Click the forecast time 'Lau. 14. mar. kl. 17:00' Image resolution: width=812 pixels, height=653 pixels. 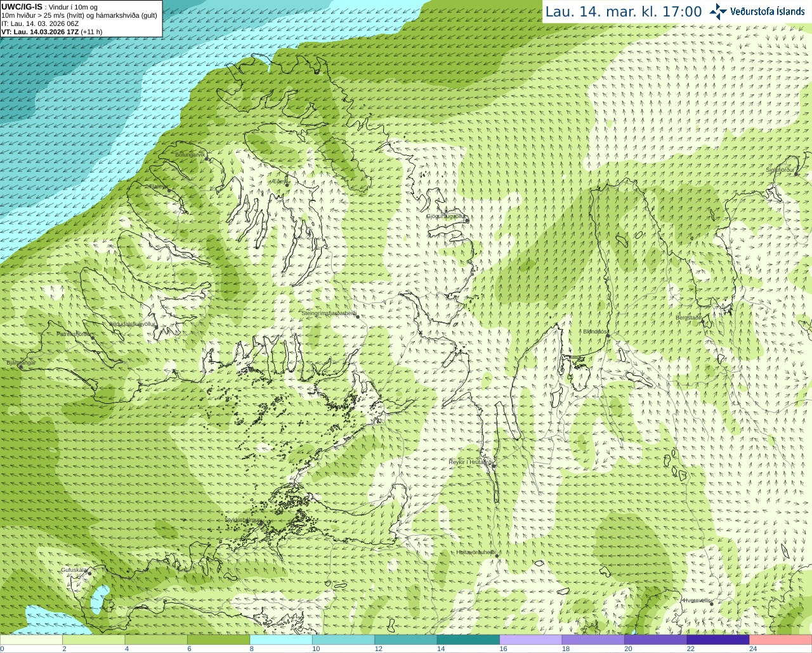pos(624,11)
